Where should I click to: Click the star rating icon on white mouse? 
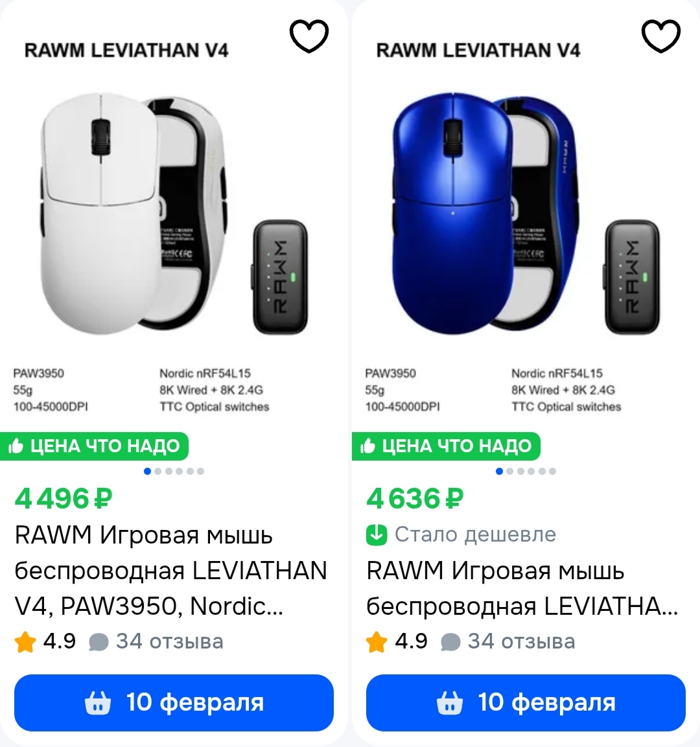pyautogui.click(x=25, y=641)
